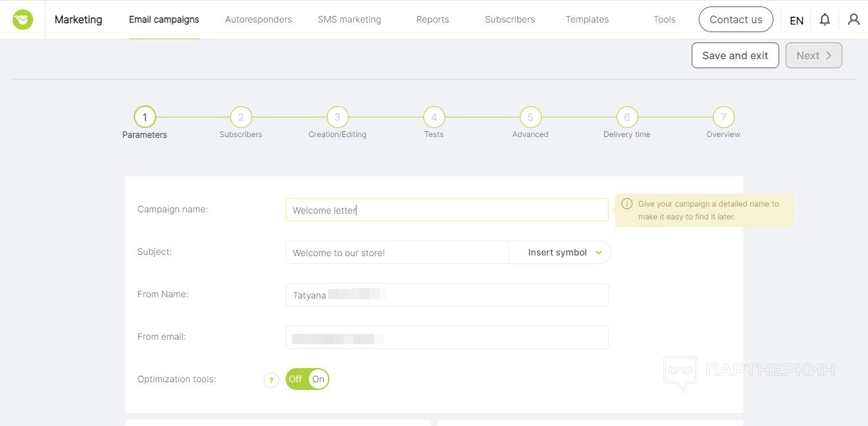Focus the Subject input field
868x426 pixels.
coord(396,253)
